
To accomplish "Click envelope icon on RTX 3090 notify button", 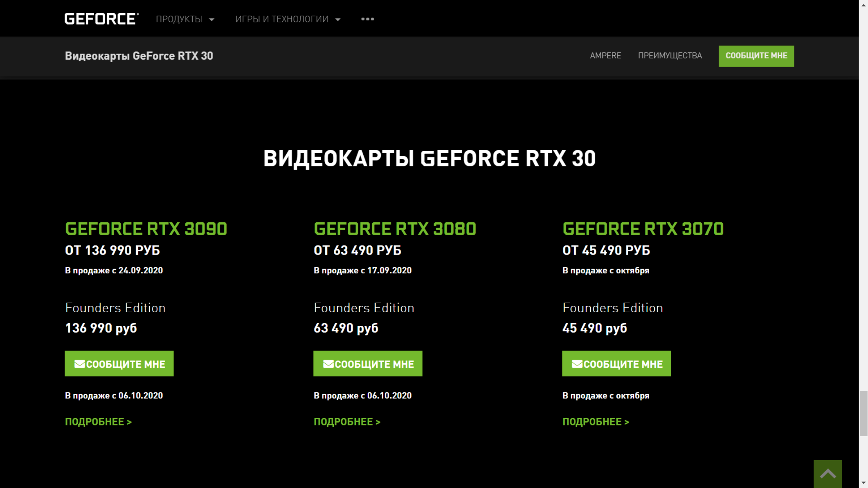I will click(80, 364).
